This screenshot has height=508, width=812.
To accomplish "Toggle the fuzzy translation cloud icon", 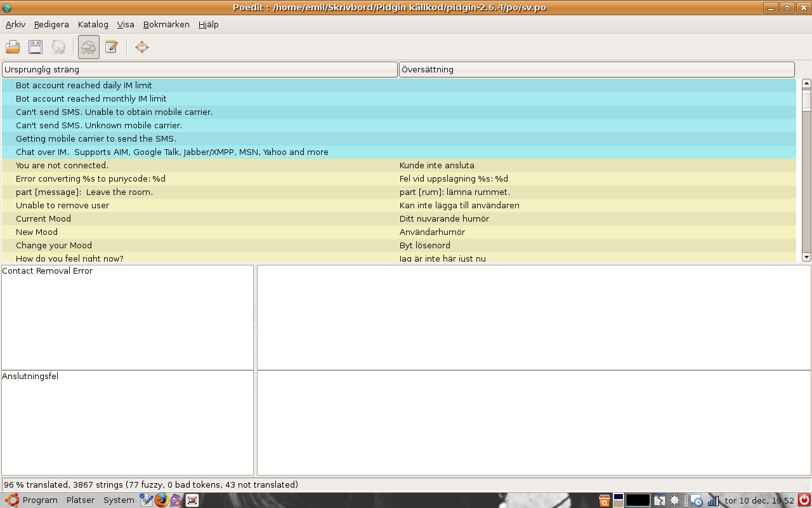I will tap(89, 47).
